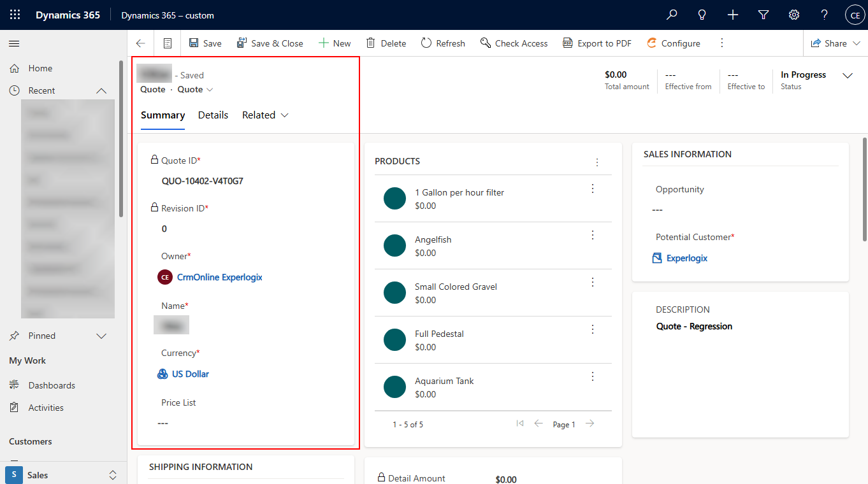This screenshot has width=868, height=484.
Task: Open Experlogix potential customer link
Action: pyautogui.click(x=687, y=258)
